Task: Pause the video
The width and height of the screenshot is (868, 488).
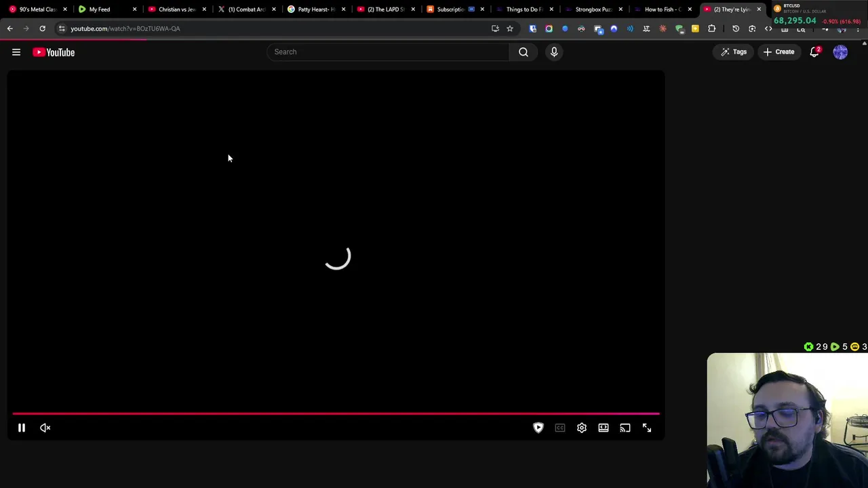Action: (22, 428)
